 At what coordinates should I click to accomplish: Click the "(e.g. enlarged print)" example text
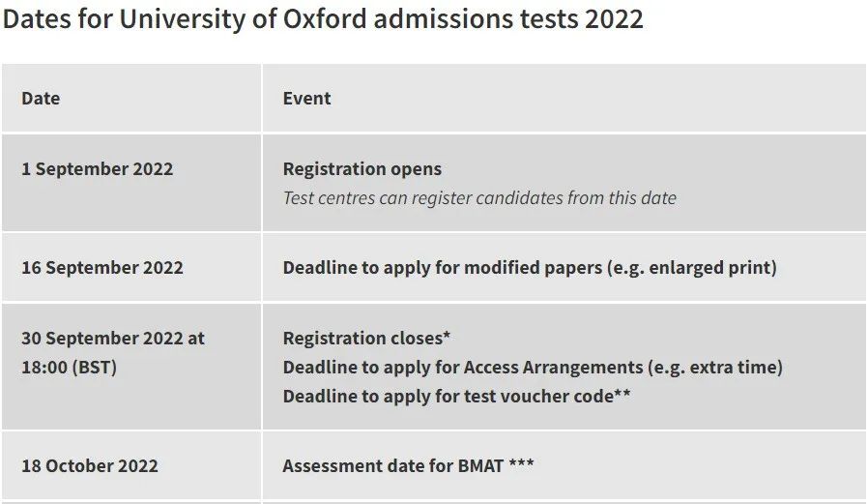pos(691,268)
